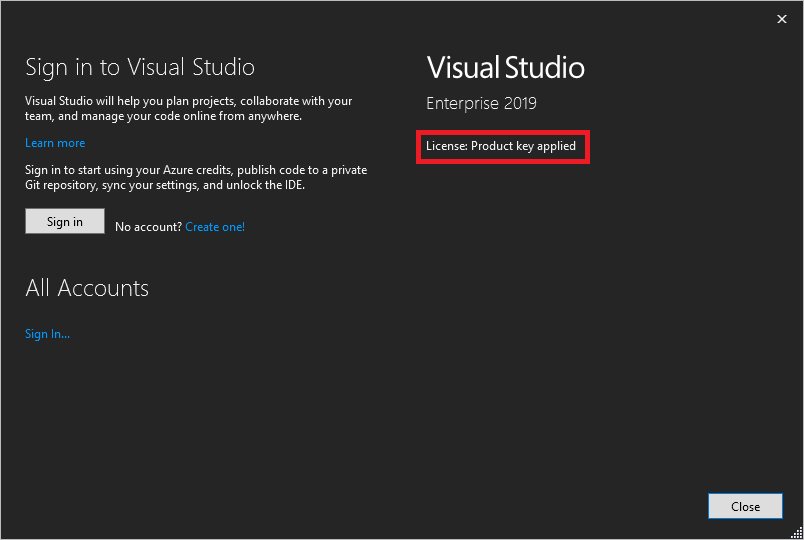Click Sign In... under All Accounts
804x540 pixels.
47,334
